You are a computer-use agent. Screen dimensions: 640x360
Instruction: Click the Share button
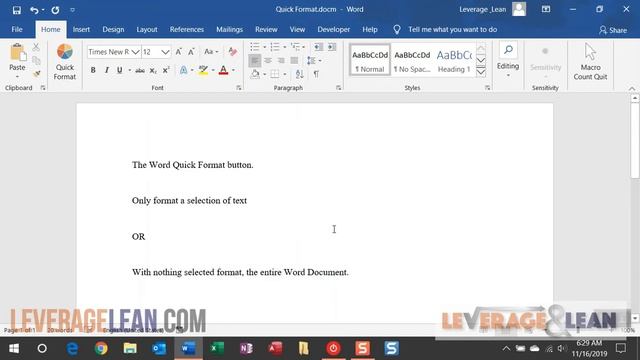click(613, 30)
